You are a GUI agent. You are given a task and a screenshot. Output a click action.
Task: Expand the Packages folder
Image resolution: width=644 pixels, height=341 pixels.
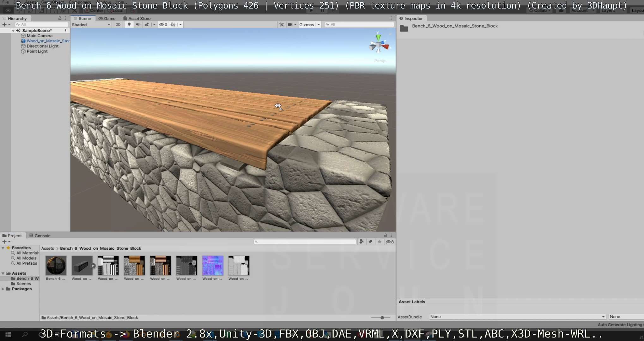tap(3, 289)
